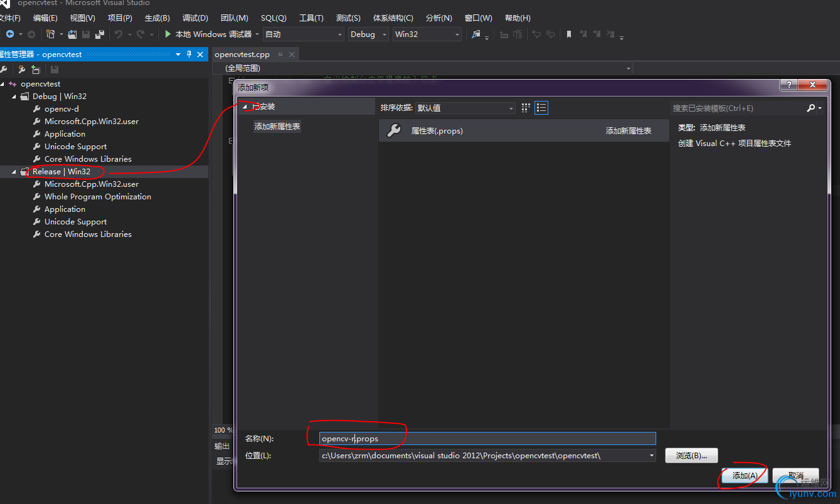Open the 调试(D) menu
Screen dimensions: 840x504
195,18
